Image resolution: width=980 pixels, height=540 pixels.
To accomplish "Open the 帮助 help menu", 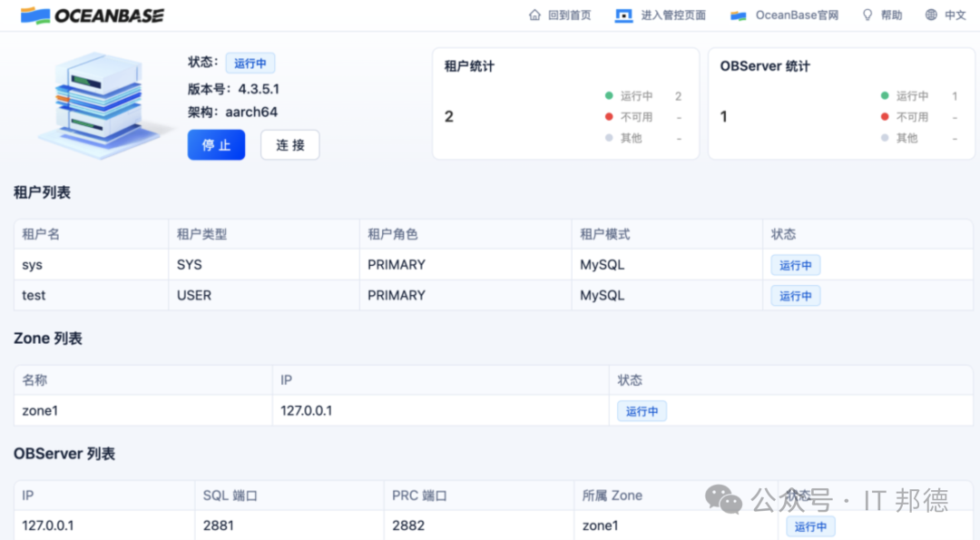I will click(891, 15).
